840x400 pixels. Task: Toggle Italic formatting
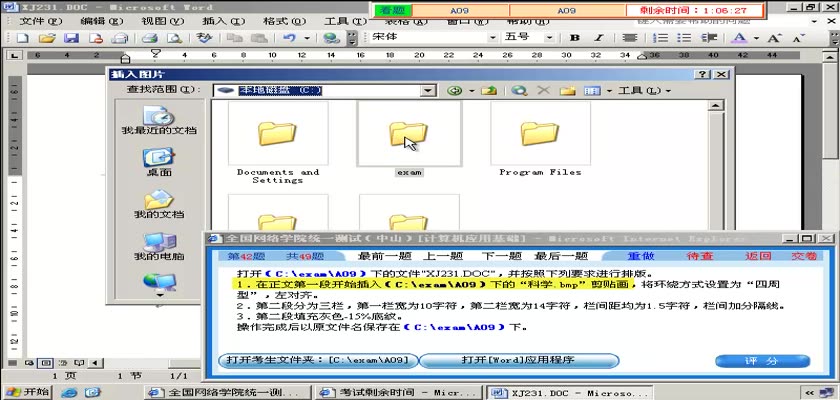(x=599, y=38)
